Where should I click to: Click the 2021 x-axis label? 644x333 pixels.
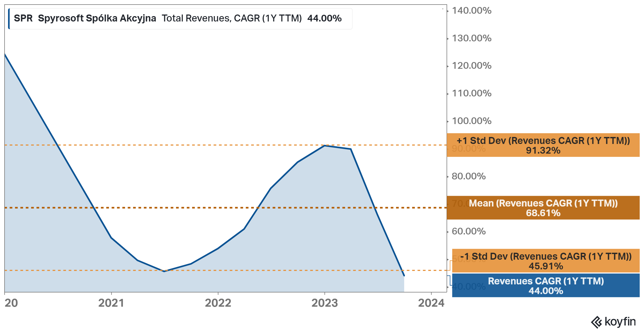pos(111,303)
